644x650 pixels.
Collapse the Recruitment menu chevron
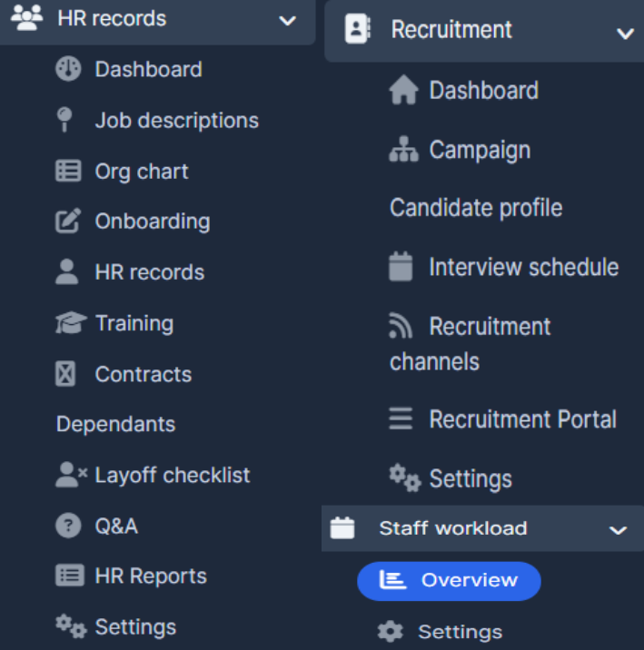[625, 34]
